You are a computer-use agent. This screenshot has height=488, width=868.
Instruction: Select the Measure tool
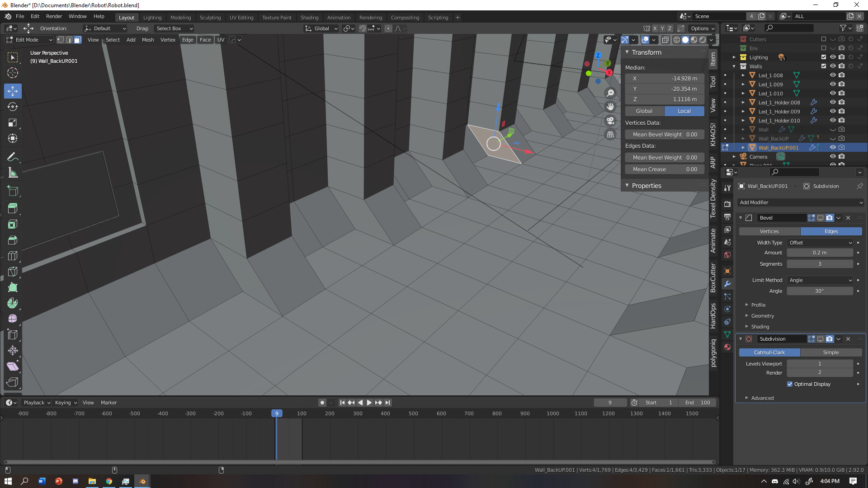13,173
